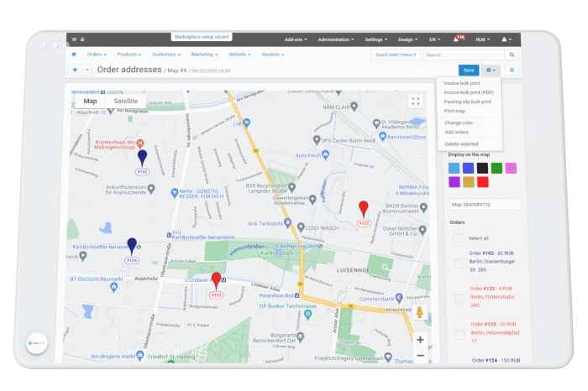The image size is (588, 391).
Task: Check the Select all checkbox
Action: coord(458,238)
